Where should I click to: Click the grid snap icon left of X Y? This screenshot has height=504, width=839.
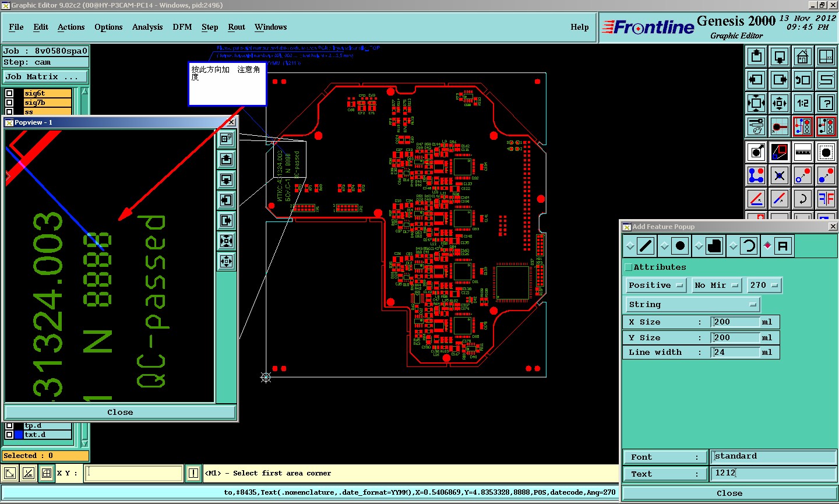click(47, 473)
